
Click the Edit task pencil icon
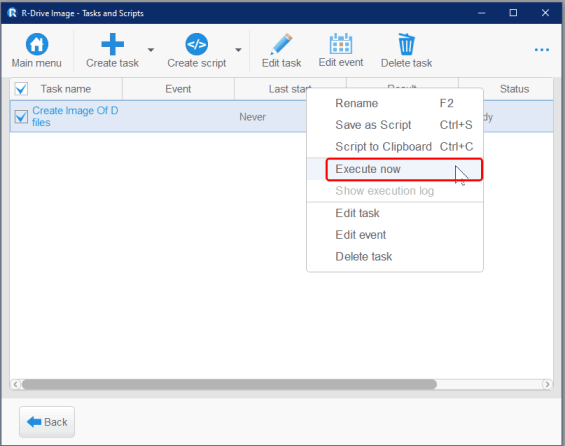click(281, 44)
